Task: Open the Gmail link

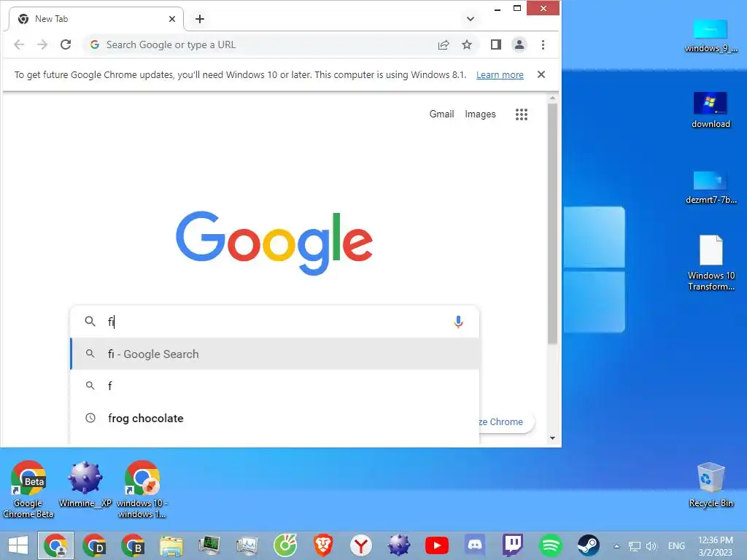Action: (441, 114)
